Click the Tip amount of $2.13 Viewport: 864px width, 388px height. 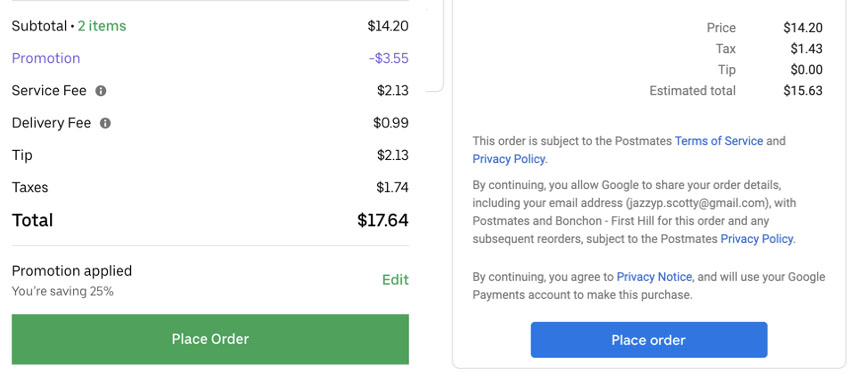393,155
